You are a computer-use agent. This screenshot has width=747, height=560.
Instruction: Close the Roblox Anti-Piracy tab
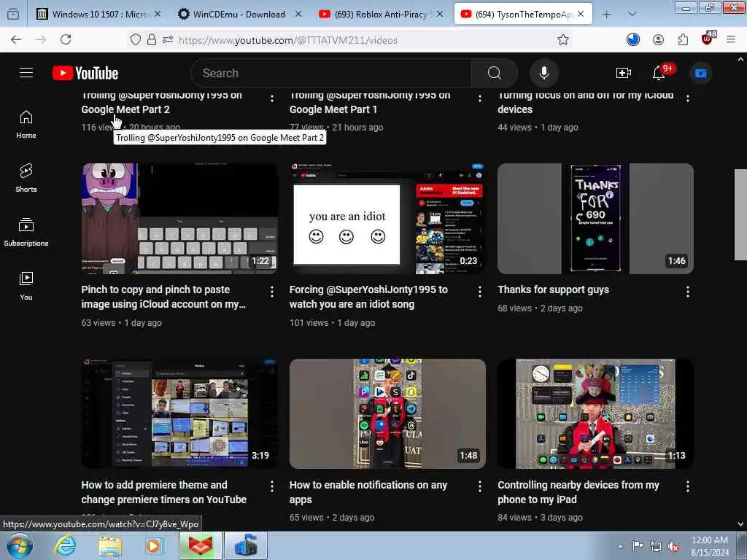440,15
